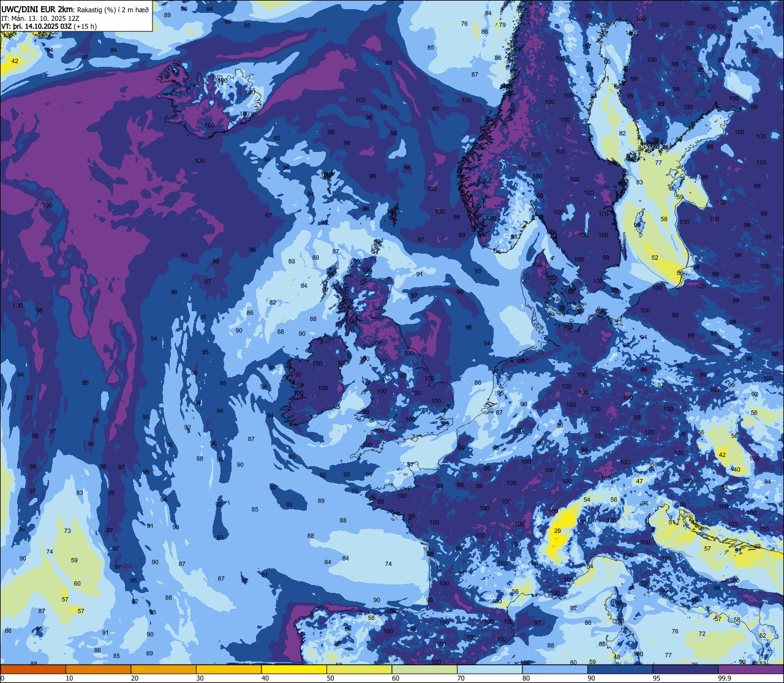Click 'Rakastig (%) í 2 m hæð' label

(113, 9)
